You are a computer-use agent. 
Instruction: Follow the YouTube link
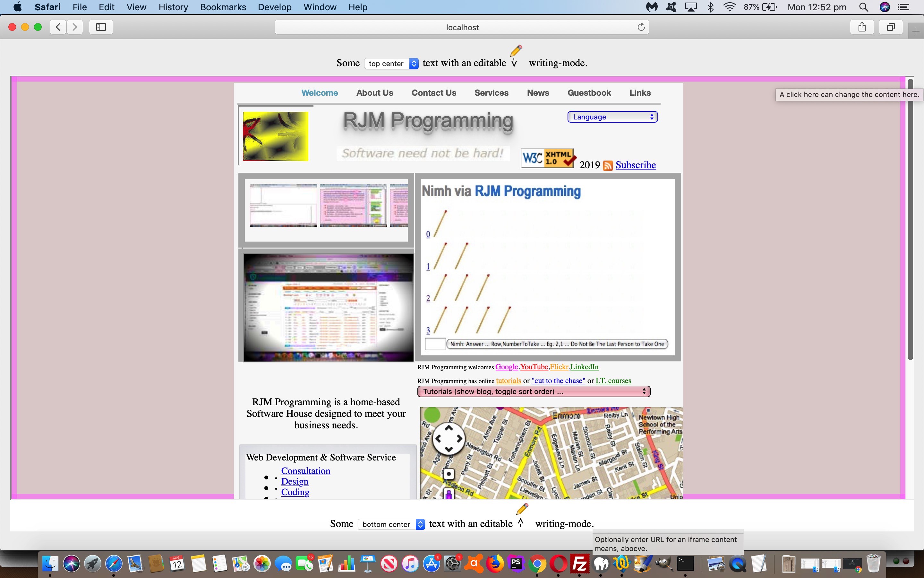[534, 367]
